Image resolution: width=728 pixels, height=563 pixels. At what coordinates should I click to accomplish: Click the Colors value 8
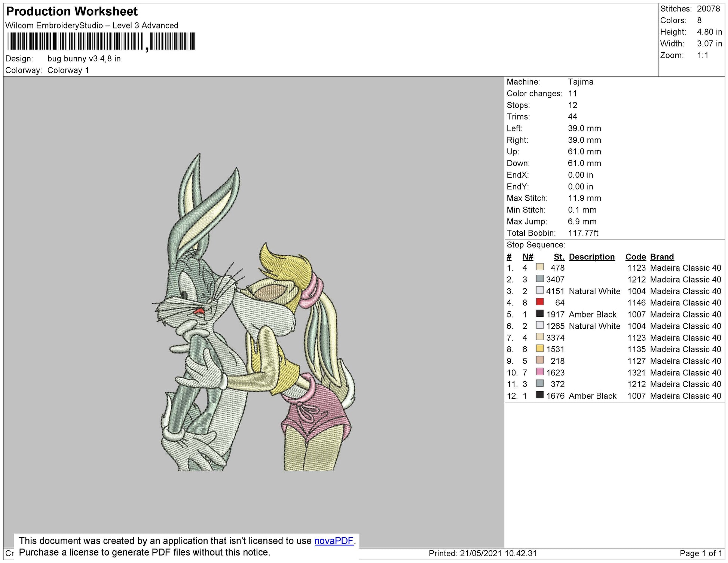699,20
